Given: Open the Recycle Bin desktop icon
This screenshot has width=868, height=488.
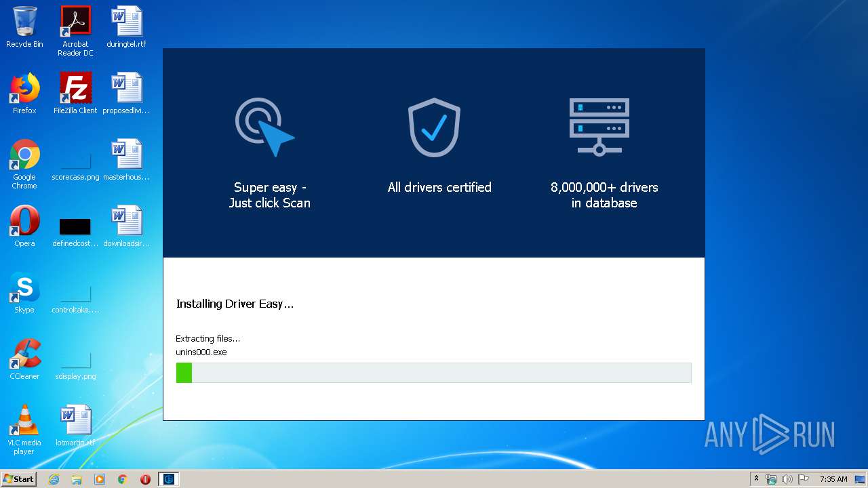Looking at the screenshot, I should click(x=24, y=27).
